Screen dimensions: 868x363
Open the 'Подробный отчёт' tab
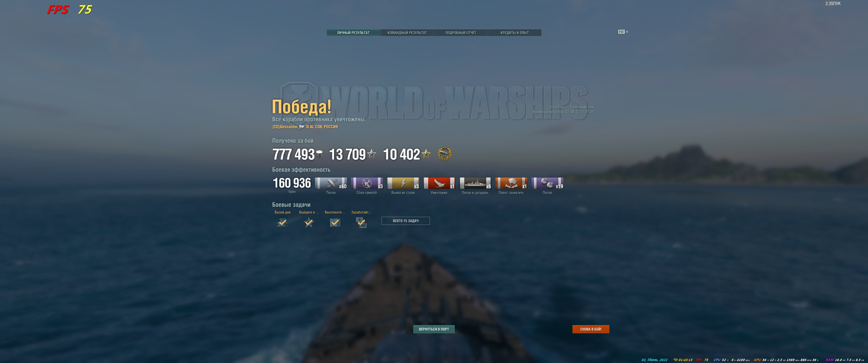point(460,33)
